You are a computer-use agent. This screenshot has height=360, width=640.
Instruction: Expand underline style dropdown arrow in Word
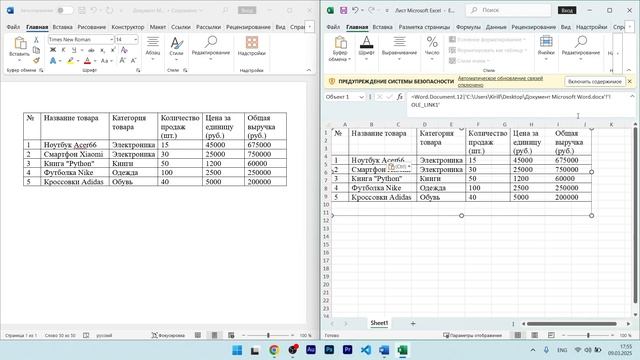tap(82, 50)
